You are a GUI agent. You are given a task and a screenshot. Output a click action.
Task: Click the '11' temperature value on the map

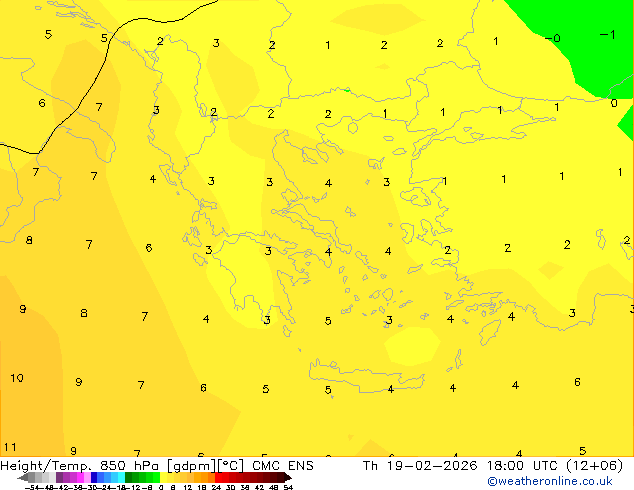10,447
